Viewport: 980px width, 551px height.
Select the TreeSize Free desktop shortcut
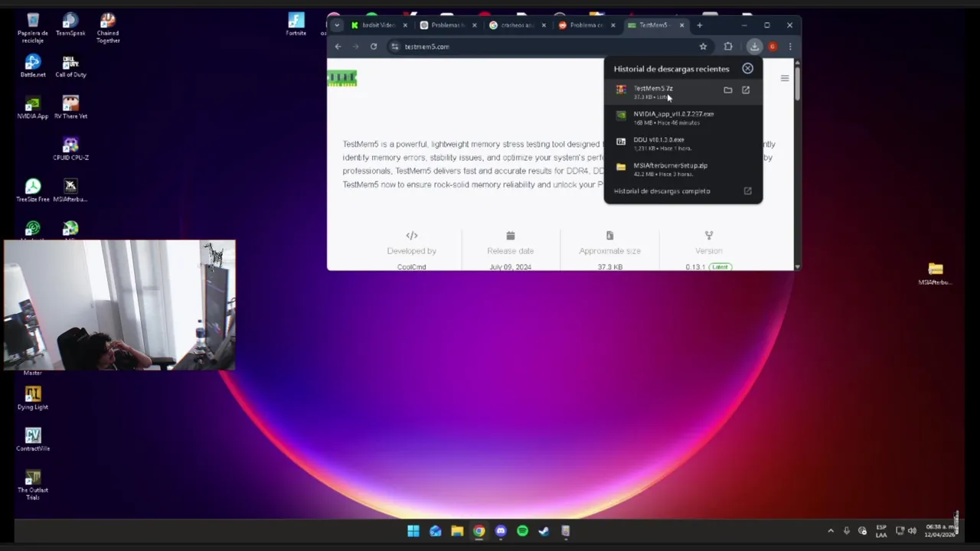33,190
